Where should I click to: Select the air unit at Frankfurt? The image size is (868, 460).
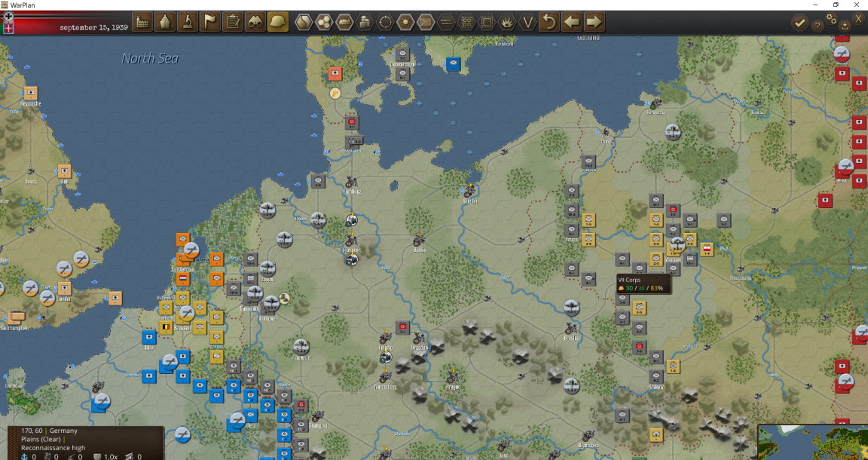(301, 347)
